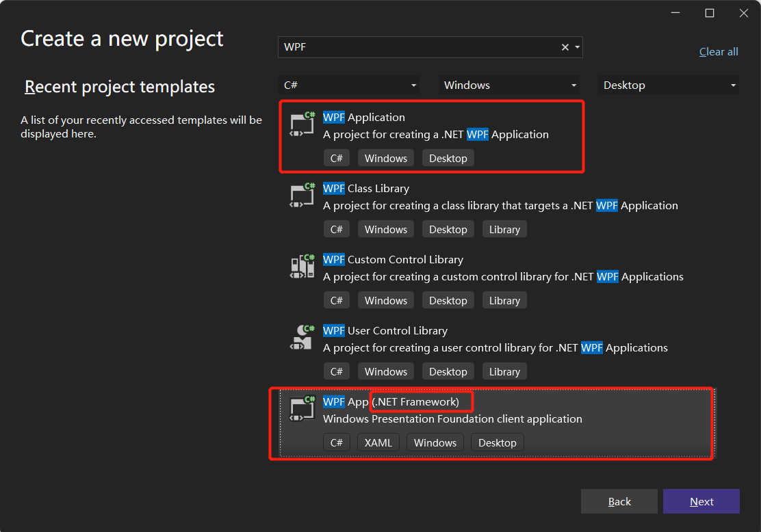
Task: Click the WPF User Control Library icon
Action: (302, 338)
